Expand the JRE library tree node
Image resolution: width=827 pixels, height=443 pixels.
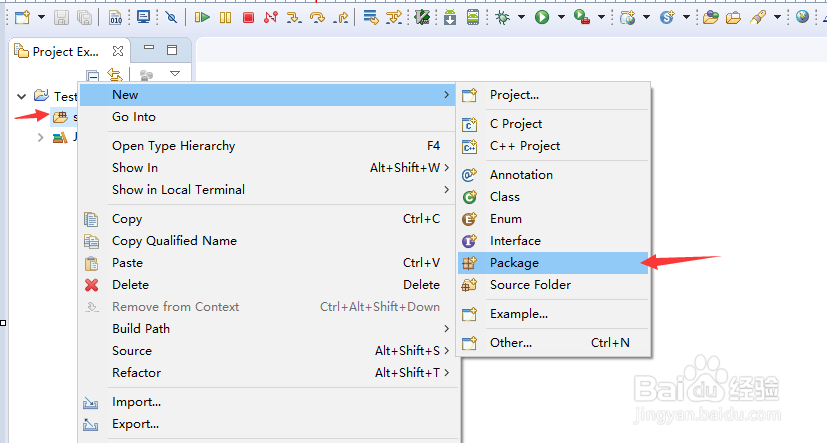[40, 137]
